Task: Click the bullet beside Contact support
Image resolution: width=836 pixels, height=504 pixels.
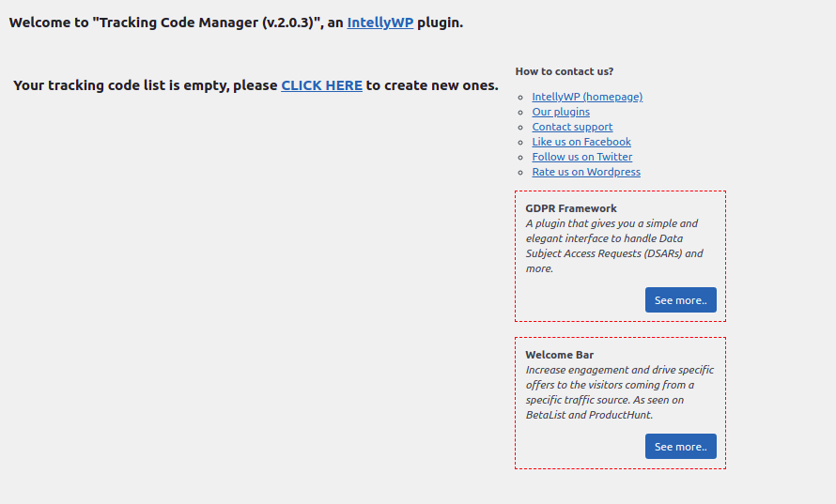Action: (x=521, y=128)
